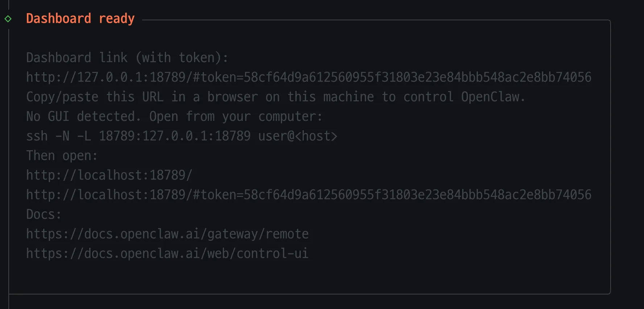The height and width of the screenshot is (309, 644).
Task: Click the word "ssh" in the tunnel command
Action: click(37, 136)
